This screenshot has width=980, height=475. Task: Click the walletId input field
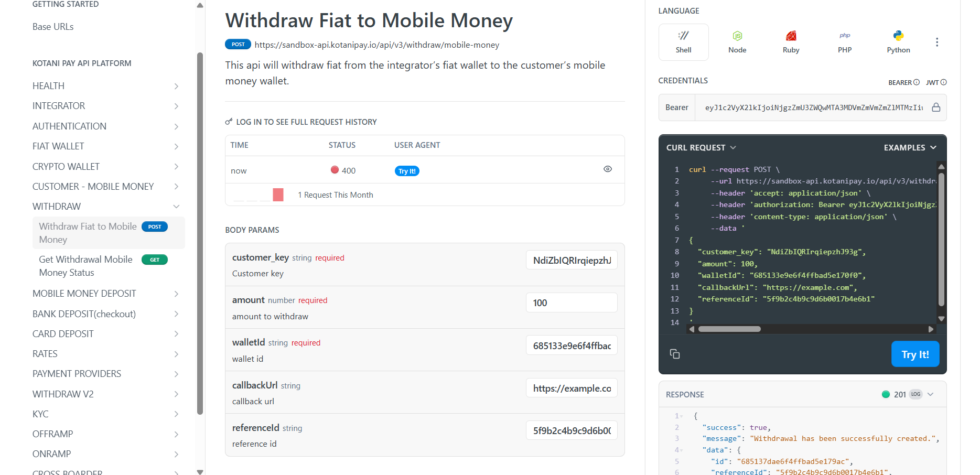572,346
